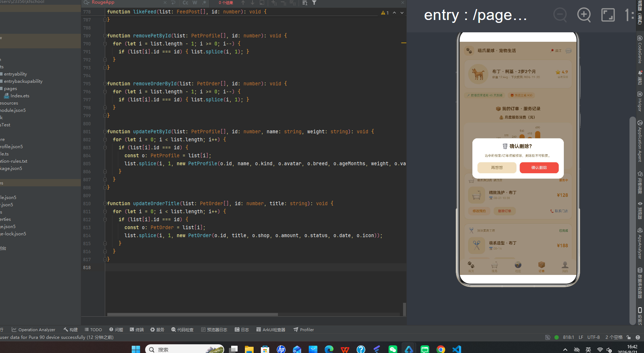Tap 首页 paw tab in phone preview
The height and width of the screenshot is (353, 644).
coord(471,267)
